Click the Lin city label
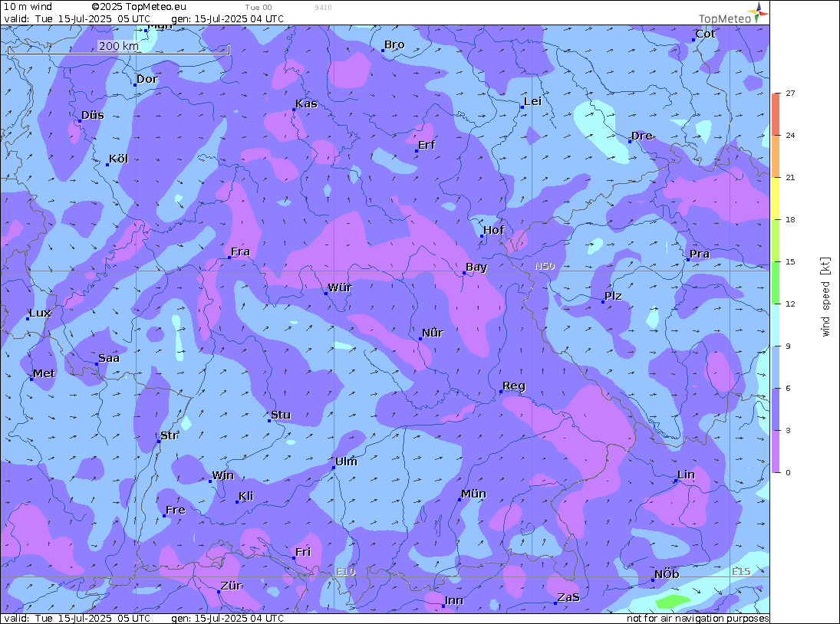This screenshot has height=624, width=840. point(686,475)
